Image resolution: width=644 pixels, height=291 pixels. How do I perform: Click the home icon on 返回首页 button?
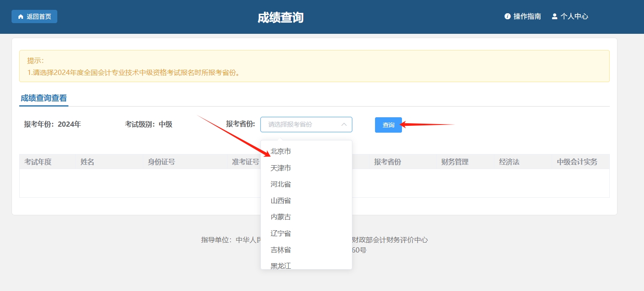21,16
